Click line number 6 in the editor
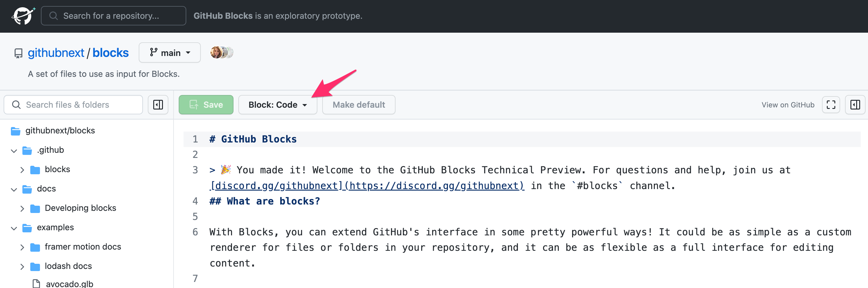 [x=195, y=232]
